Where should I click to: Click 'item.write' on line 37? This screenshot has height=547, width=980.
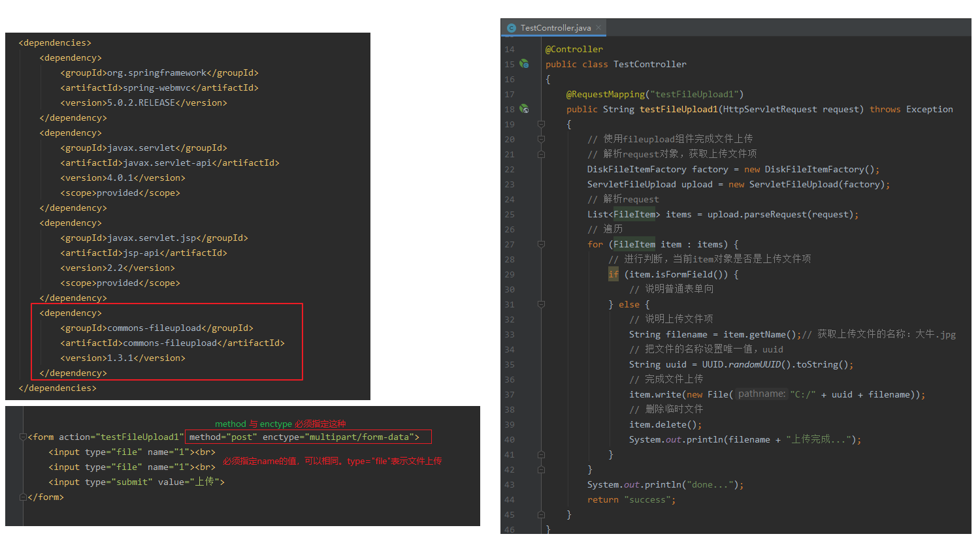coord(655,394)
